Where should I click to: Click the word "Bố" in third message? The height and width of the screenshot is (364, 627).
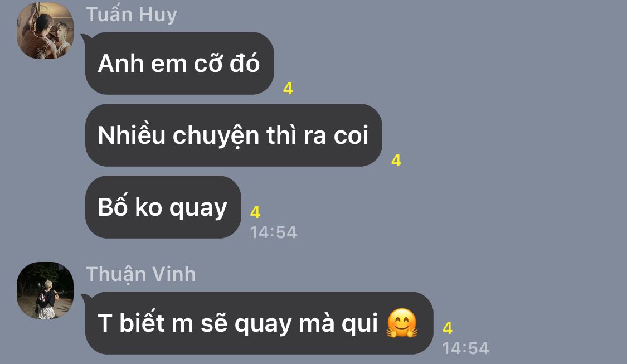[113, 206]
